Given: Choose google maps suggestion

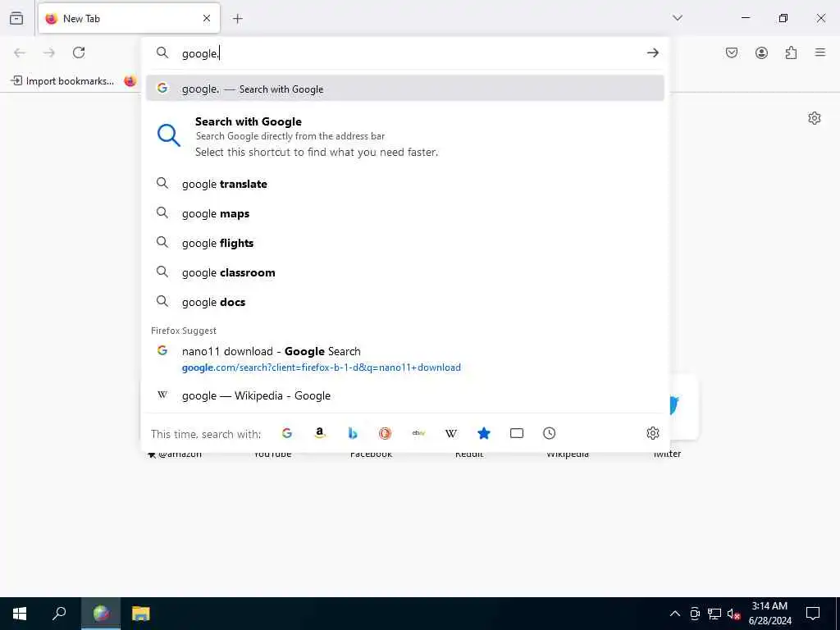Looking at the screenshot, I should click(x=405, y=213).
